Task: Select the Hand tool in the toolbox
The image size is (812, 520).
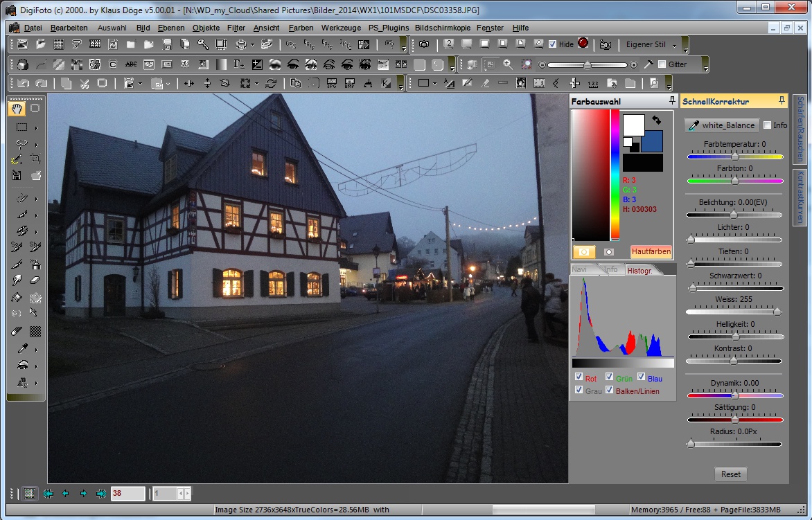Action: (15, 109)
